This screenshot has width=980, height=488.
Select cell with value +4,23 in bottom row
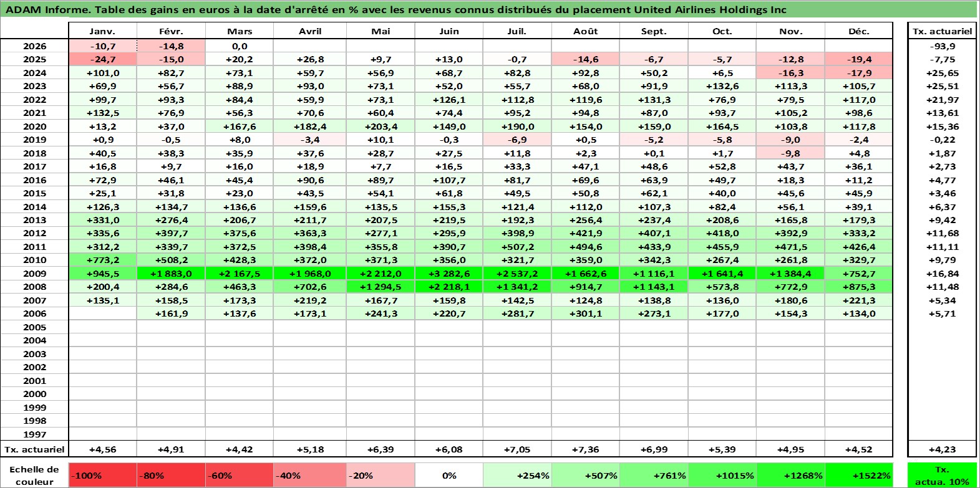point(942,449)
